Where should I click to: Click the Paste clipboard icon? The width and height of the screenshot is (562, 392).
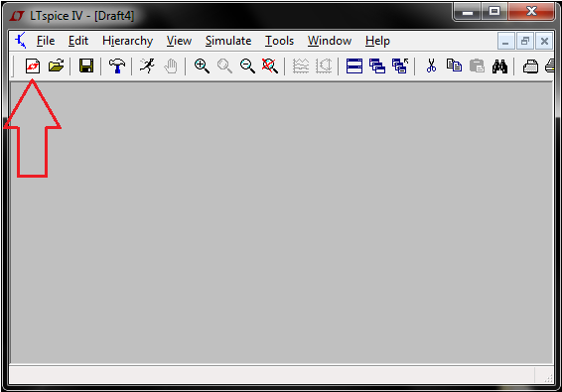coord(477,66)
